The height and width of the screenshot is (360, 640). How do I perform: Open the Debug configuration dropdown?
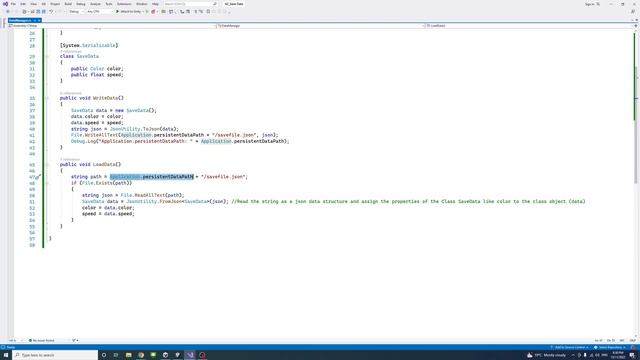point(76,11)
